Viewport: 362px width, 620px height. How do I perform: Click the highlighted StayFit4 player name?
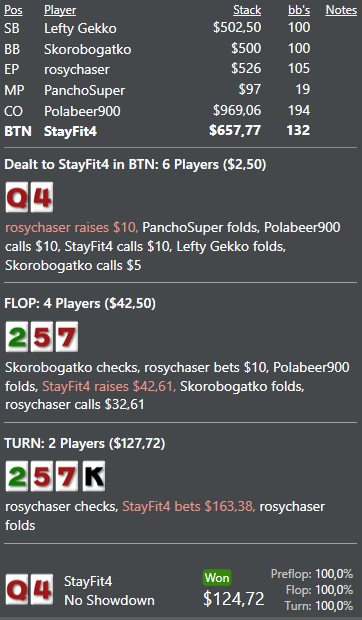[x=70, y=131]
